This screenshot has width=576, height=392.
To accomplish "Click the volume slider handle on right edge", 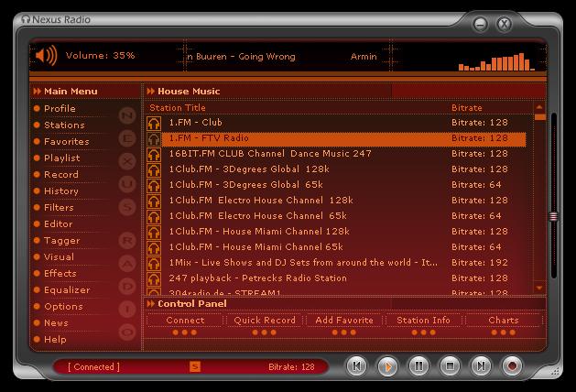I will pyautogui.click(x=554, y=216).
